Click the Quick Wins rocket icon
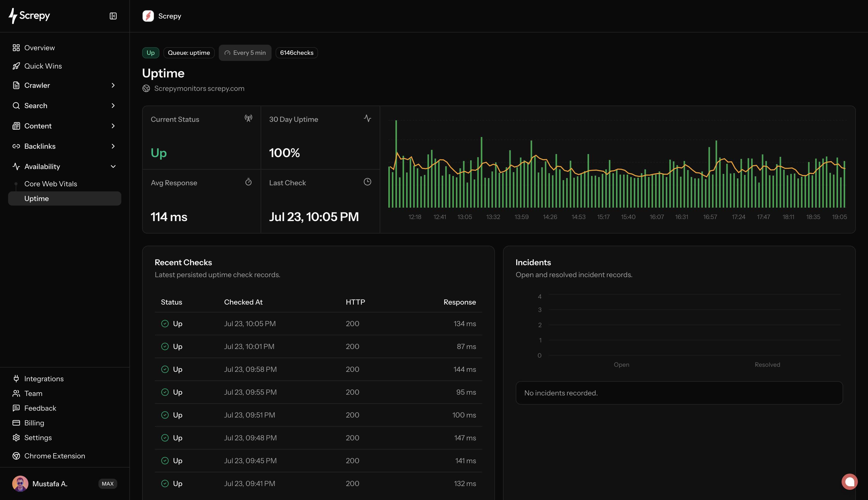Viewport: 868px width, 500px height. (16, 66)
